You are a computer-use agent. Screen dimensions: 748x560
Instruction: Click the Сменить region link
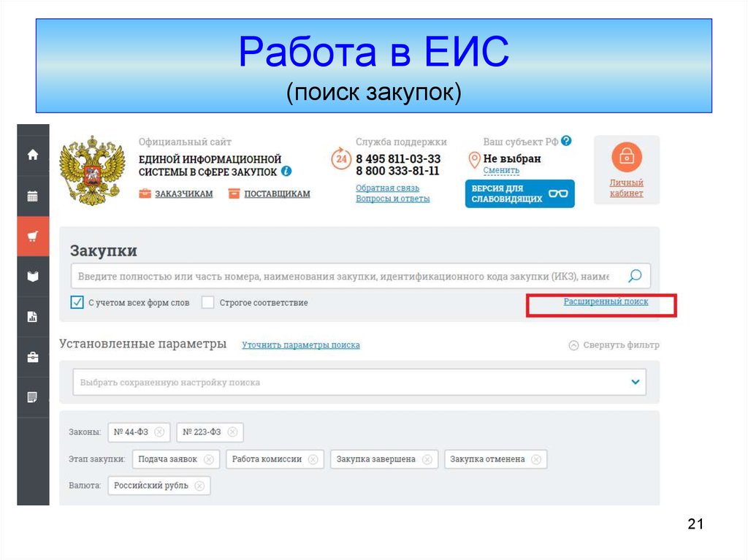click(x=501, y=170)
